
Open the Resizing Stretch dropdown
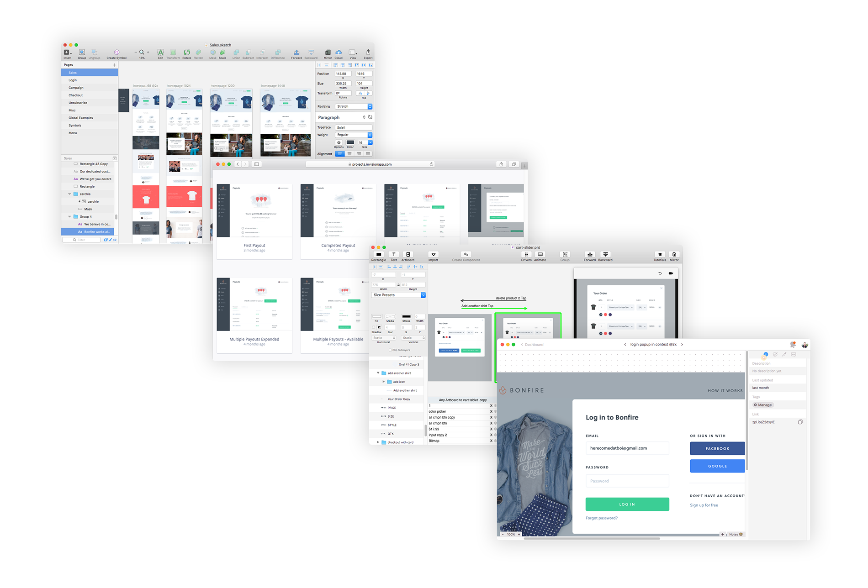pyautogui.click(x=353, y=106)
